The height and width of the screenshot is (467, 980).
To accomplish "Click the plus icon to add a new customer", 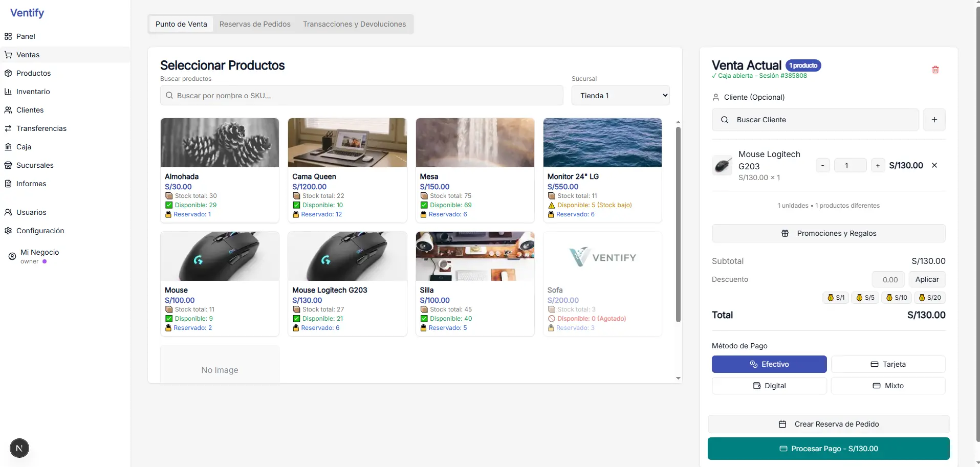I will coord(934,120).
